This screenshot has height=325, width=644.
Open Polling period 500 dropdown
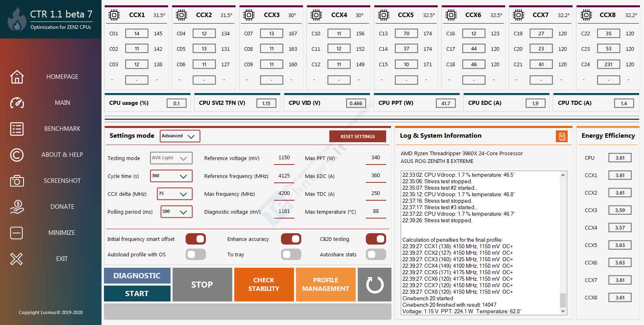tap(177, 212)
